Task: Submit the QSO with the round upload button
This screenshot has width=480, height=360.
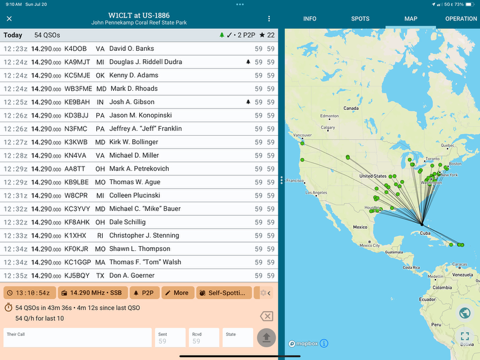Action: [266, 337]
